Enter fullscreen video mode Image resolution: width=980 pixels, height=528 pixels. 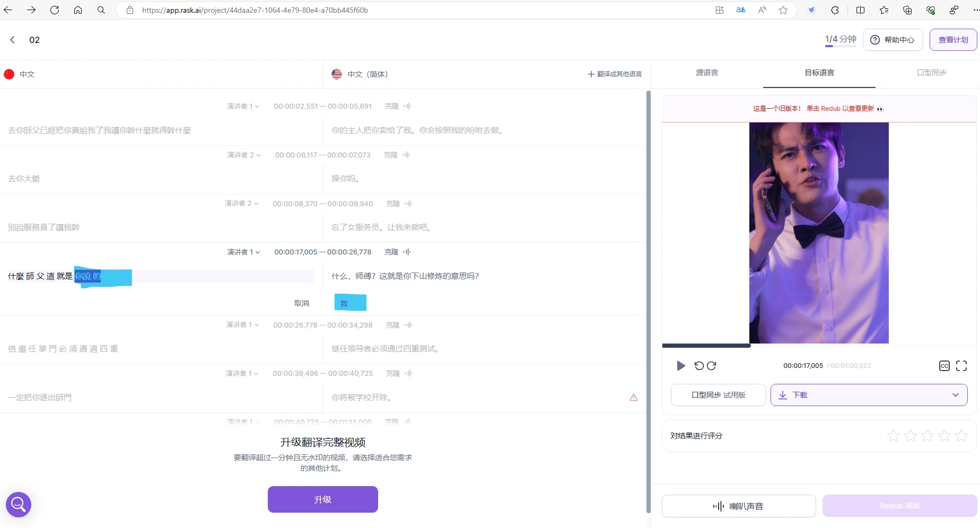pyautogui.click(x=961, y=366)
